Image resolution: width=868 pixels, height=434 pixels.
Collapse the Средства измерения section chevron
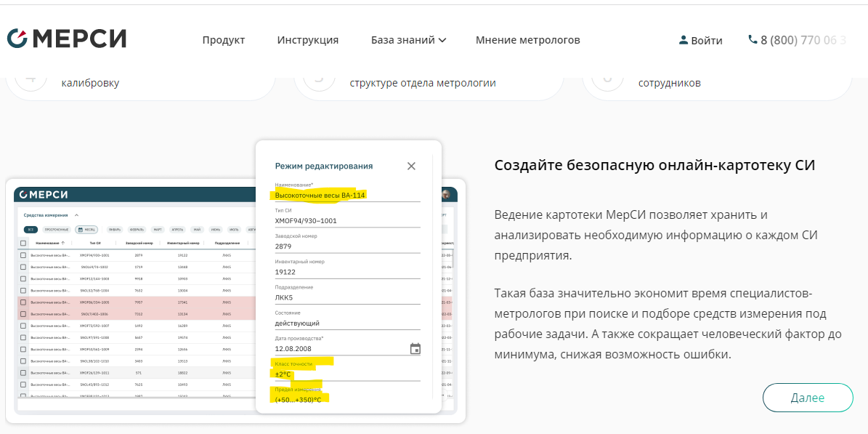76,215
